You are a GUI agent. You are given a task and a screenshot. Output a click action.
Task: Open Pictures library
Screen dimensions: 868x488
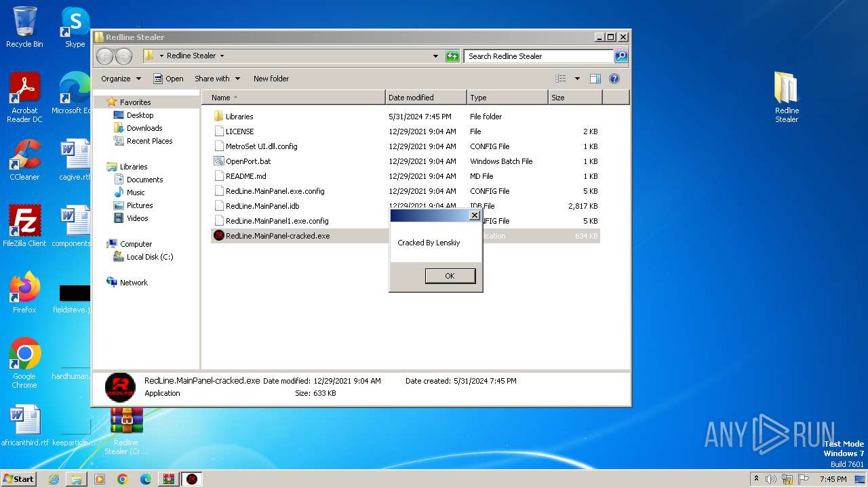pyautogui.click(x=140, y=205)
